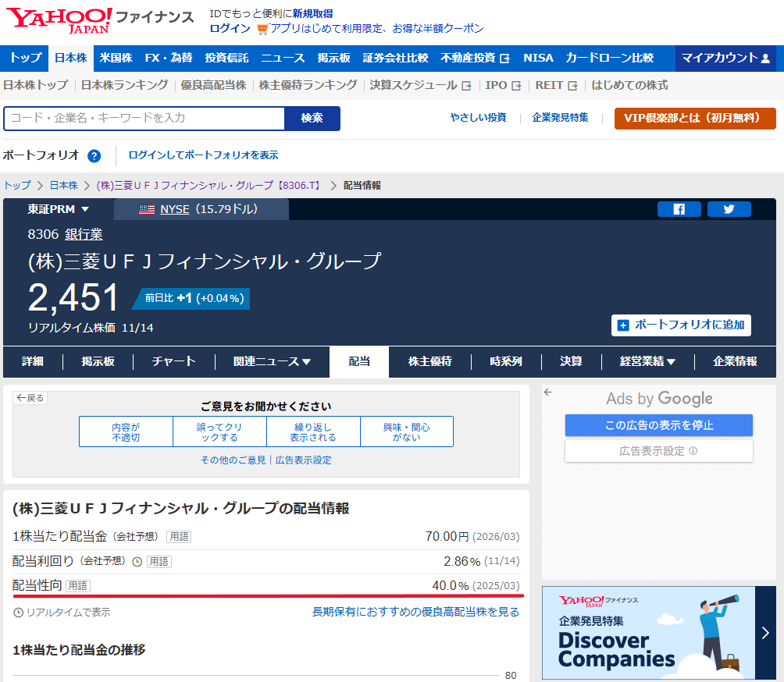The height and width of the screenshot is (682, 784).
Task: Switch to the チャート tab
Action: pyautogui.click(x=173, y=361)
